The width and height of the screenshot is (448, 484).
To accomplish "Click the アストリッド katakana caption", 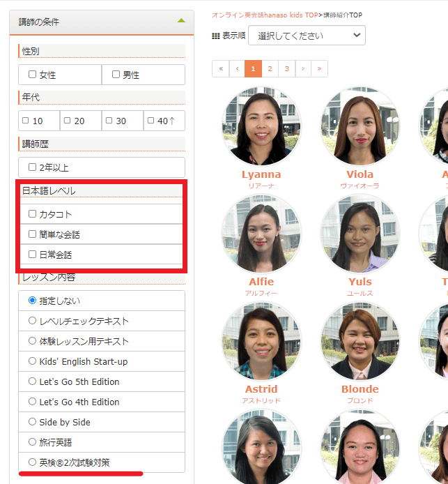I will tap(261, 400).
